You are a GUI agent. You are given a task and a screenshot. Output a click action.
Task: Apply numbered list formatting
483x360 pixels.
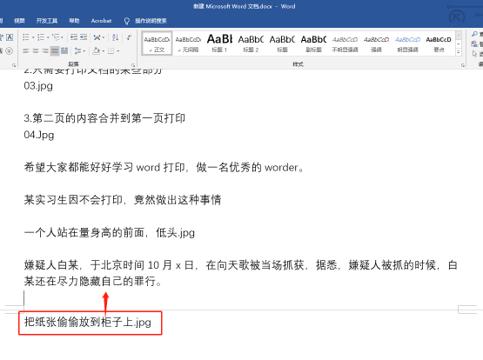[41, 37]
